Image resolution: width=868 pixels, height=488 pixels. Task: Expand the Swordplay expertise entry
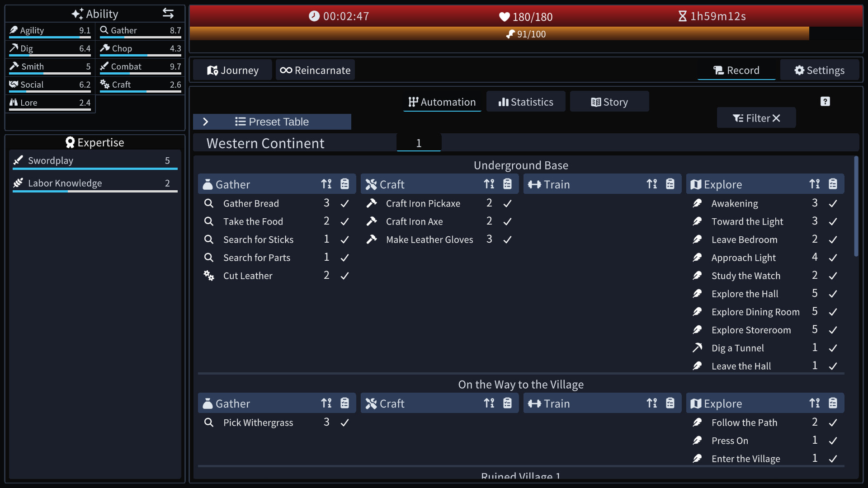pos(95,160)
